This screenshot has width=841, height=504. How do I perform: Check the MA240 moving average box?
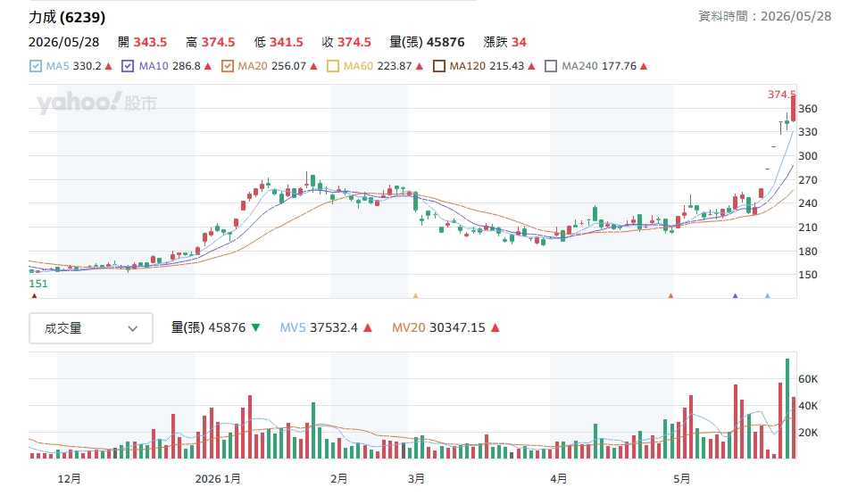tap(551, 66)
